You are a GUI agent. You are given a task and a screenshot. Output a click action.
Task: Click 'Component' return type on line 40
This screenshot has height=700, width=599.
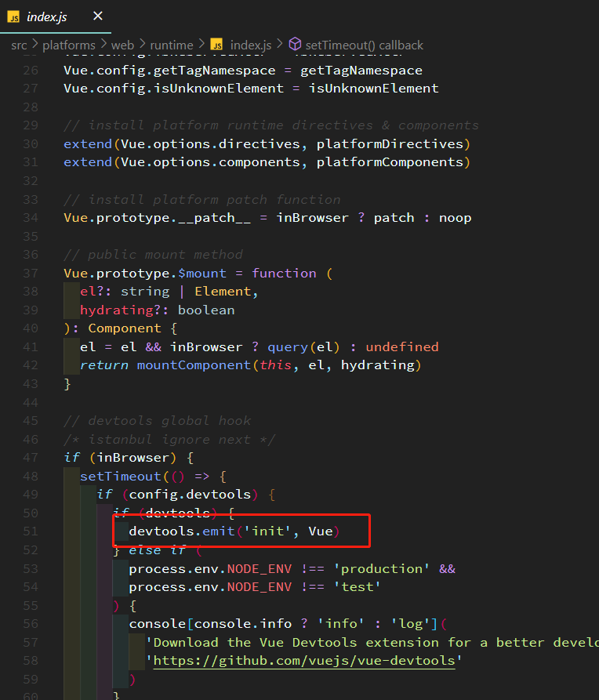(x=124, y=328)
